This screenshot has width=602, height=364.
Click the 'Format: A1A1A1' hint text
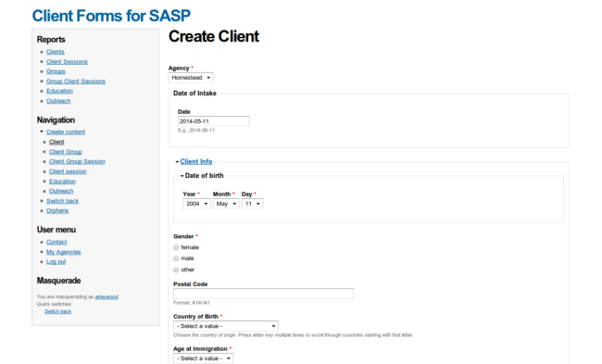tap(192, 303)
